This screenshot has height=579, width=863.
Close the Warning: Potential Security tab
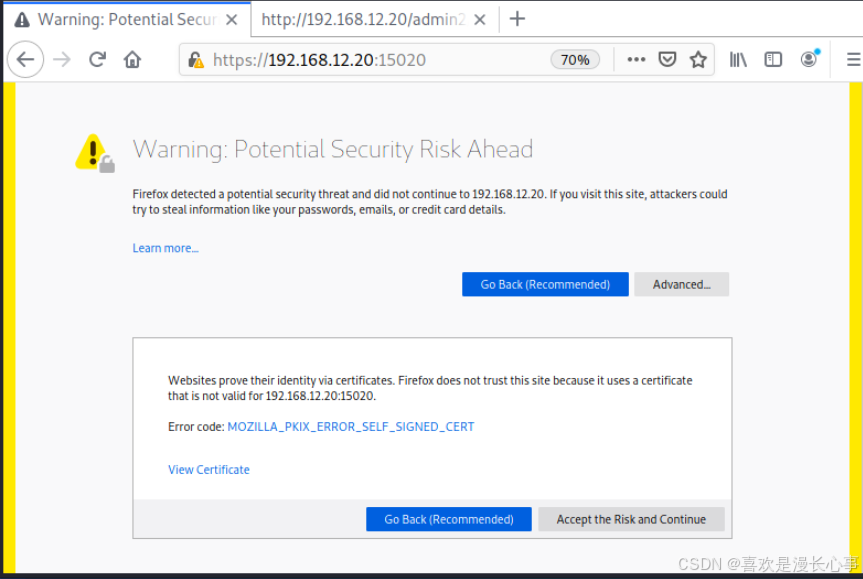[x=232, y=20]
